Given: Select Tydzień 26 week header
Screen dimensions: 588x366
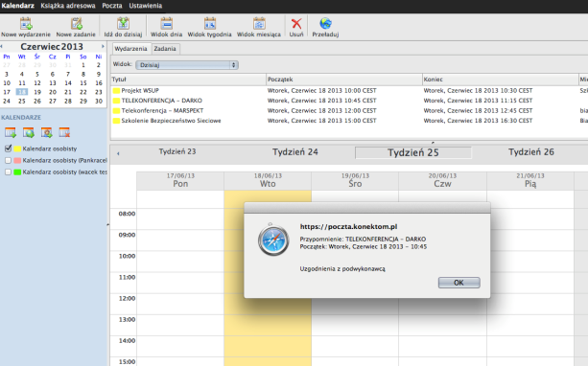Looking at the screenshot, I should [531, 152].
